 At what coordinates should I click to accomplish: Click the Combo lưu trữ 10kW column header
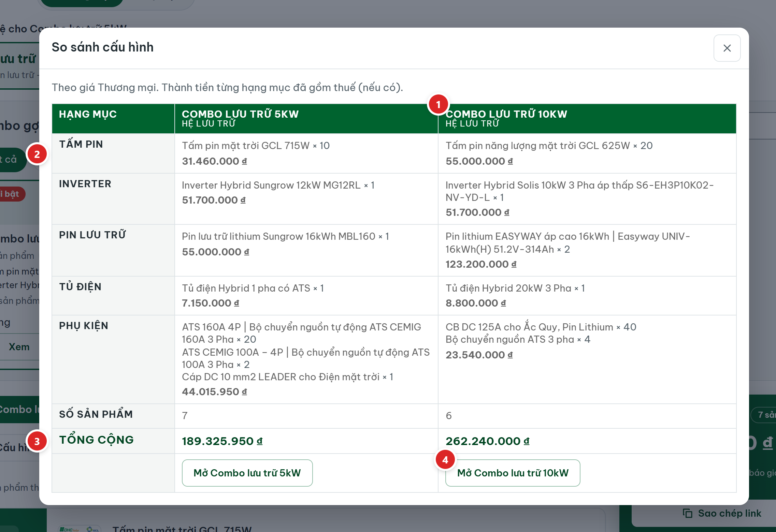tap(587, 118)
